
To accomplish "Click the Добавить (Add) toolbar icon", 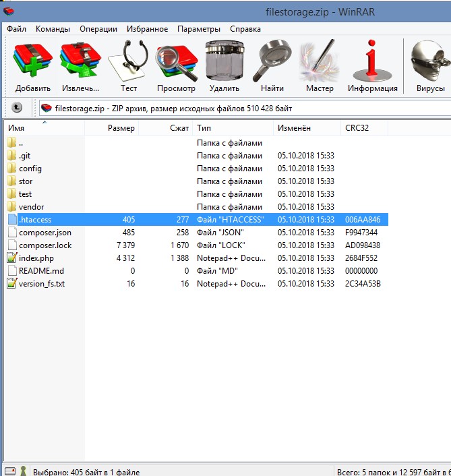I will click(x=33, y=60).
